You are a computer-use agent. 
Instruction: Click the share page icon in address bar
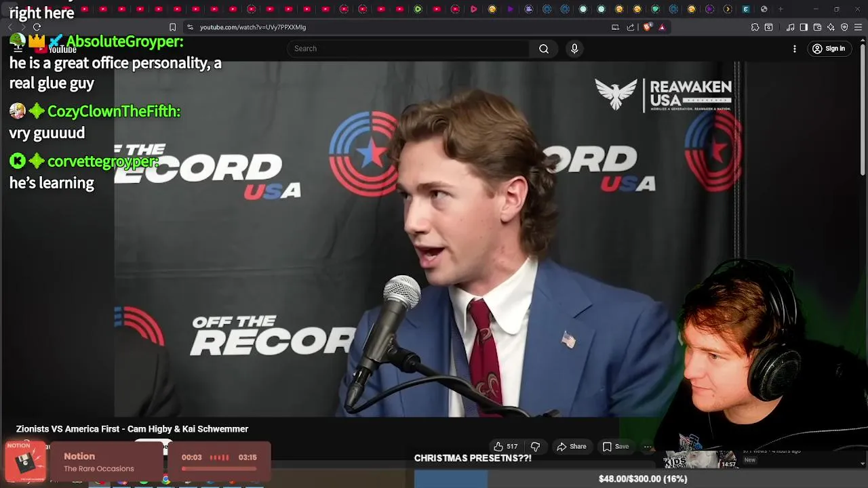pyautogui.click(x=631, y=27)
